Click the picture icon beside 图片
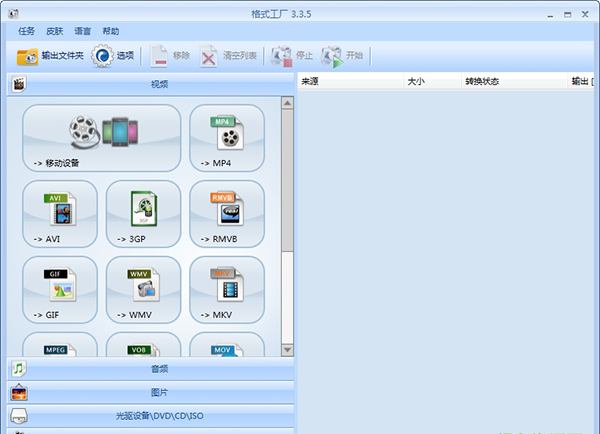Screen dimensions: 600x434 (x=19, y=392)
